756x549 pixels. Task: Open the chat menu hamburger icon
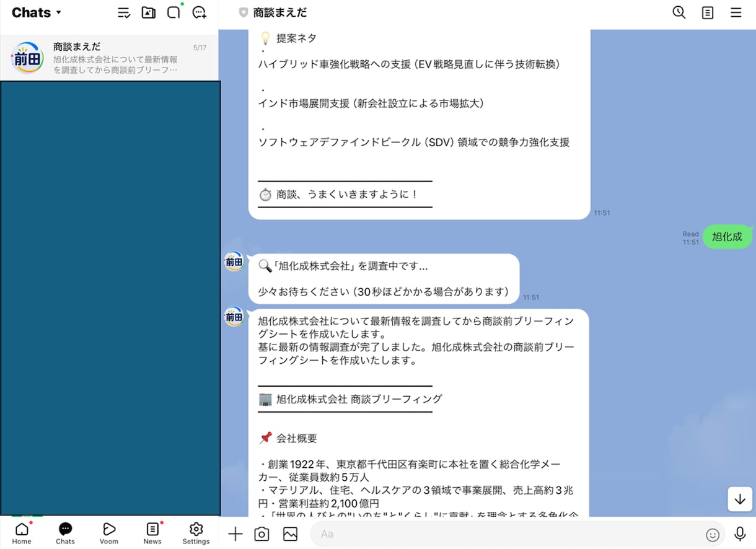coord(736,12)
